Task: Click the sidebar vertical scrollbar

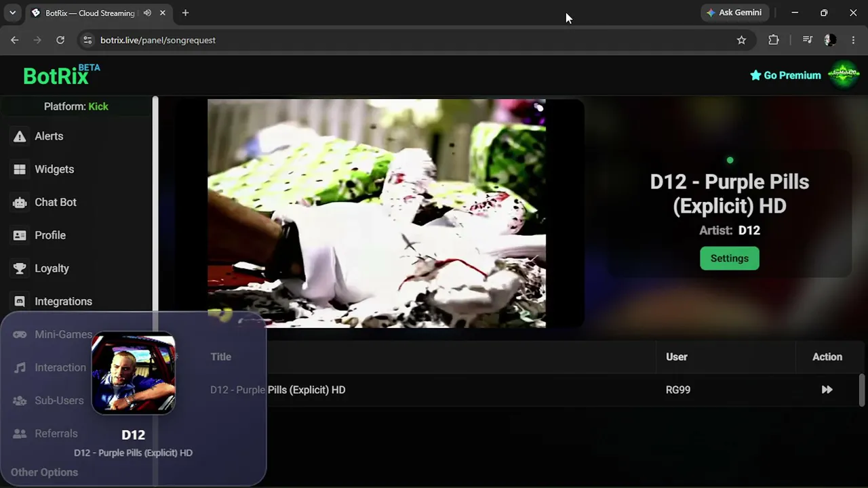Action: [155, 203]
